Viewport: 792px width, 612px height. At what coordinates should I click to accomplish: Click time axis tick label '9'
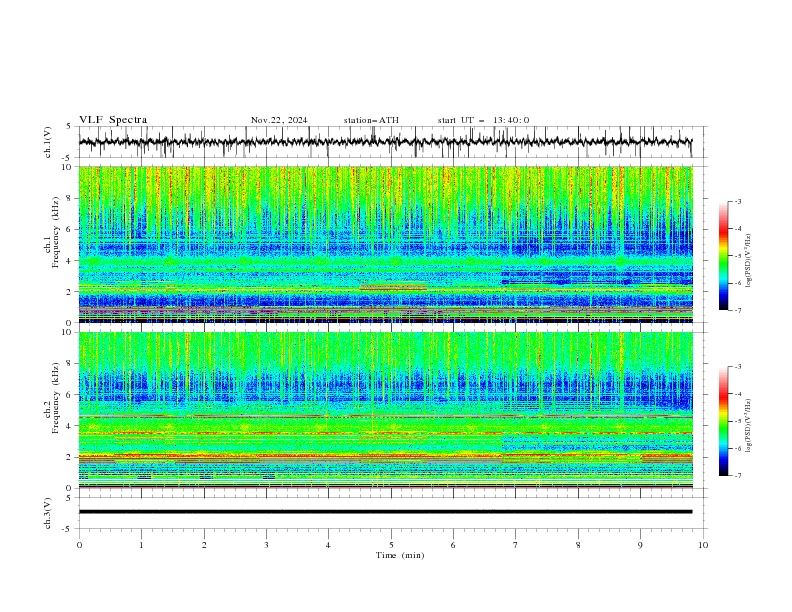pyautogui.click(x=640, y=545)
